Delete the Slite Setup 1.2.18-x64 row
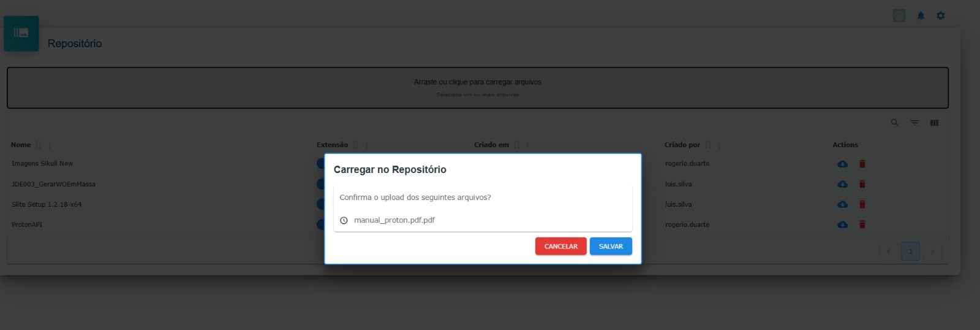 point(862,204)
